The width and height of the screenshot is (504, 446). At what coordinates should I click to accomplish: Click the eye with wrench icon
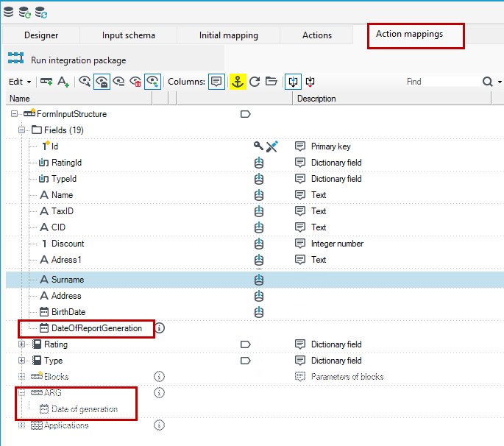tap(85, 82)
